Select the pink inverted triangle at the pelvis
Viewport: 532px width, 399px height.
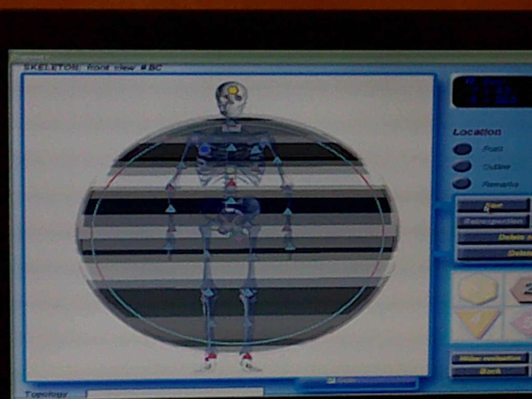tap(238, 239)
